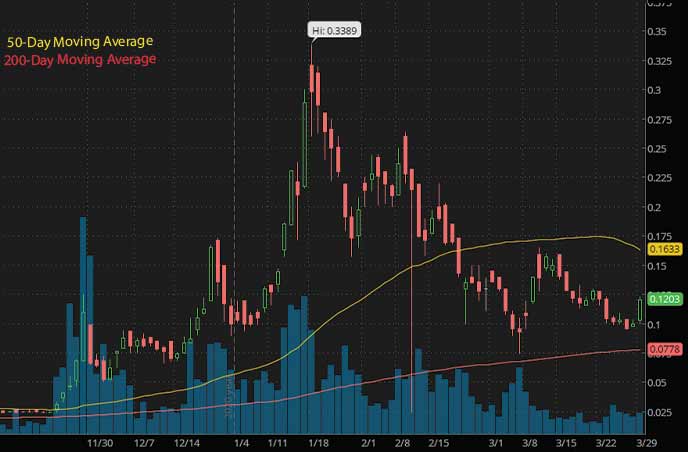688x452 pixels.
Task: Click the 0.025 price axis label
Action: pyautogui.click(x=659, y=412)
